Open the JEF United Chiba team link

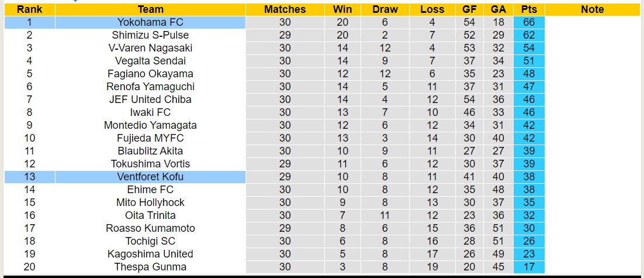150,99
